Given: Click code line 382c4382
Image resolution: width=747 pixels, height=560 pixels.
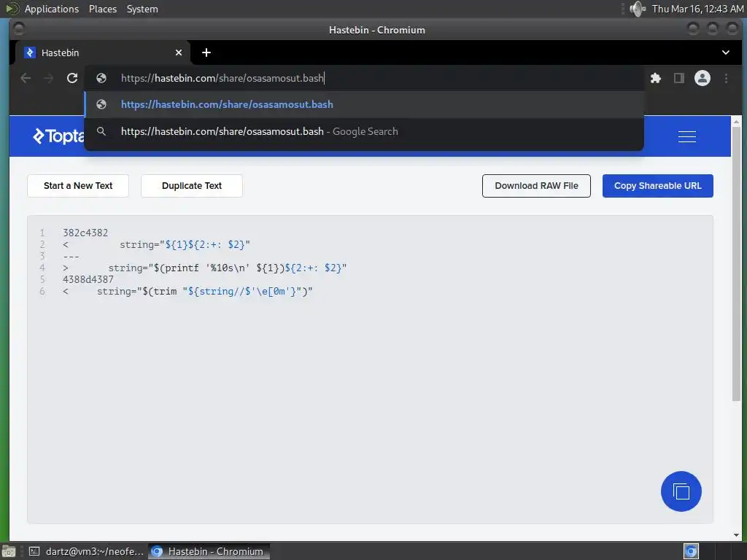Looking at the screenshot, I should click(x=85, y=233).
